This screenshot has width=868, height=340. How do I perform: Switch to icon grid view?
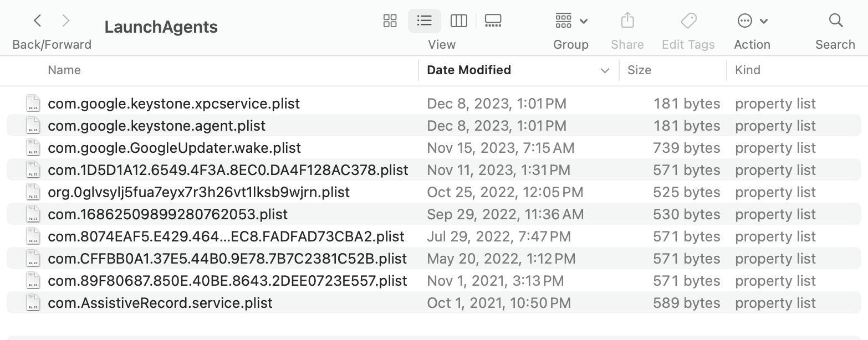[390, 21]
